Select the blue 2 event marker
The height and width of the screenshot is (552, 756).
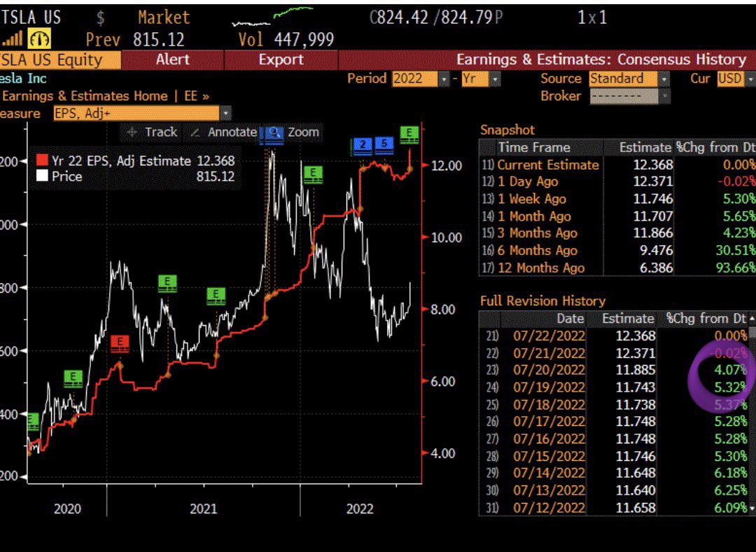363,146
